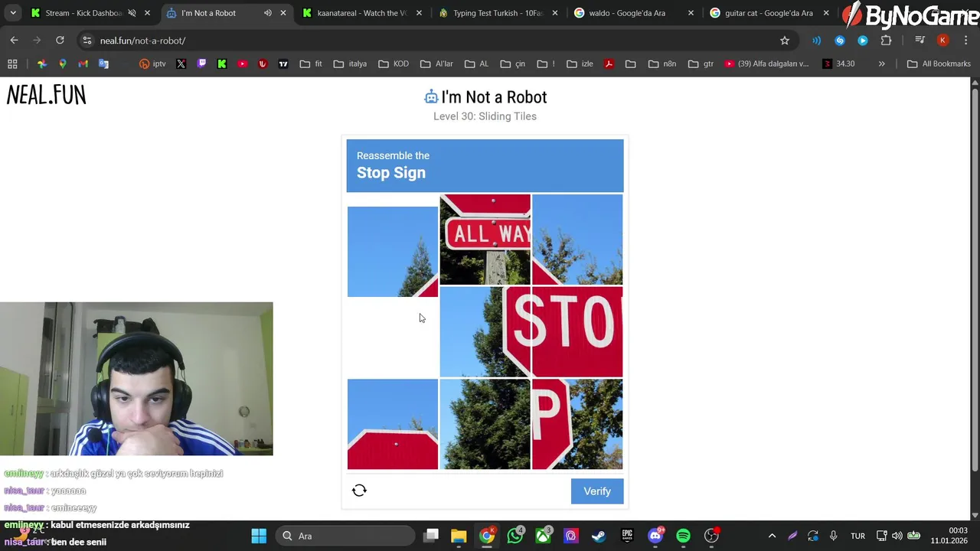Open the gtr bookmarks folder
Image resolution: width=980 pixels, height=551 pixels.
tap(701, 64)
